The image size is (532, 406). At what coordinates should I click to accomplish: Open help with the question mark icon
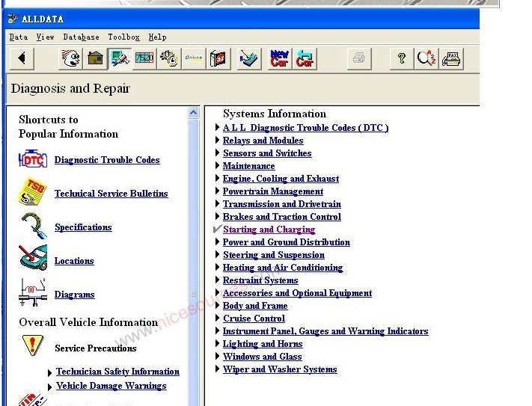(x=402, y=58)
